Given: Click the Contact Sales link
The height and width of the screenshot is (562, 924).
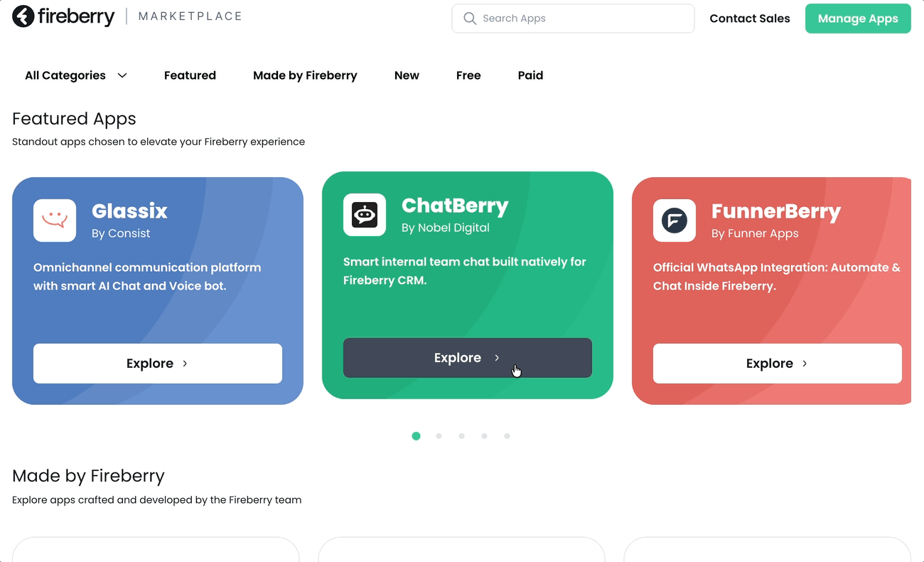Looking at the screenshot, I should click(x=750, y=18).
